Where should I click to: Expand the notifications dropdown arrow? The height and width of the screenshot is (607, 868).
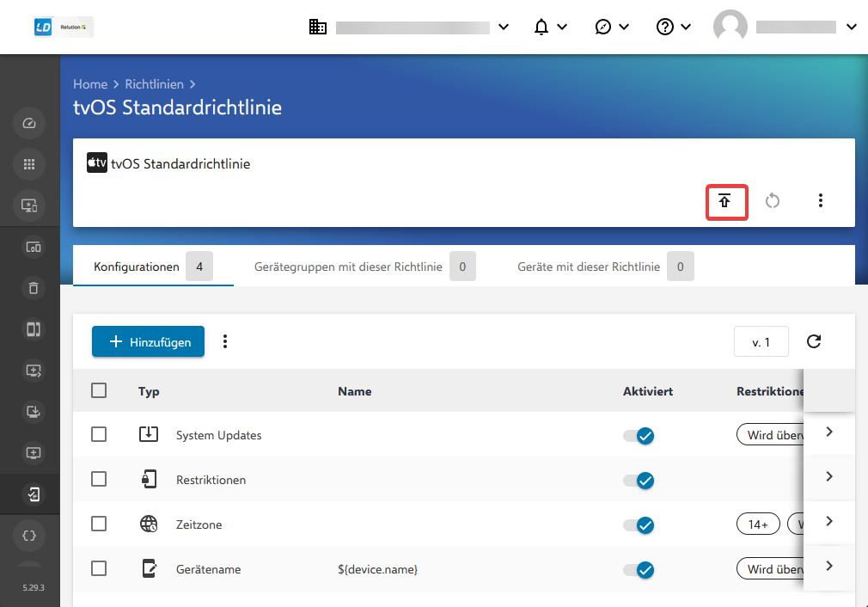click(562, 27)
